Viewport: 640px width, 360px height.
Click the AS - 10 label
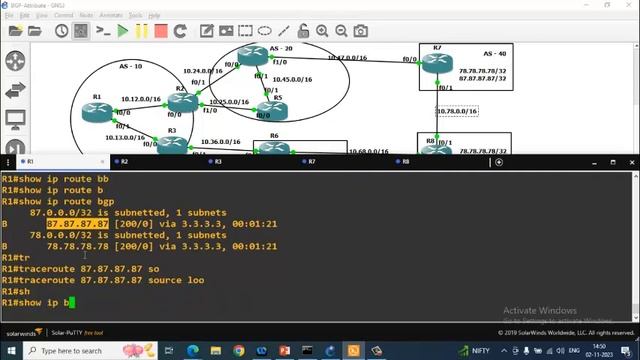[130, 66]
